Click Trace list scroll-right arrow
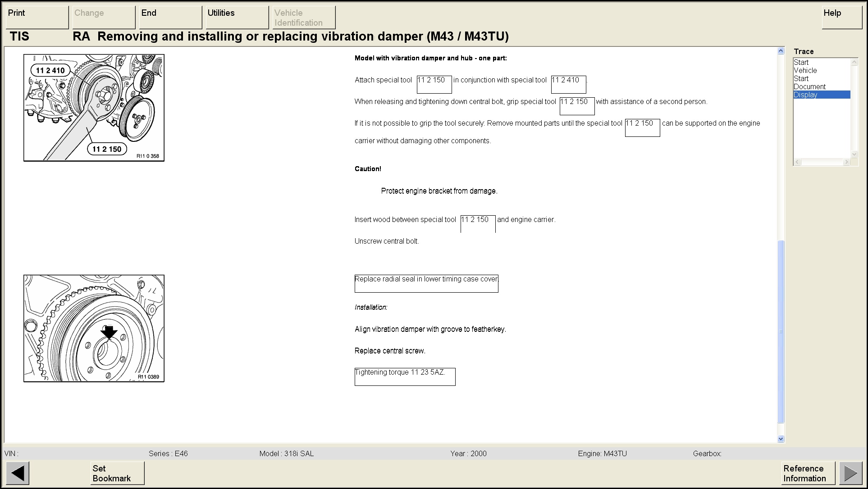Screen dimensions: 868x489 point(846,162)
